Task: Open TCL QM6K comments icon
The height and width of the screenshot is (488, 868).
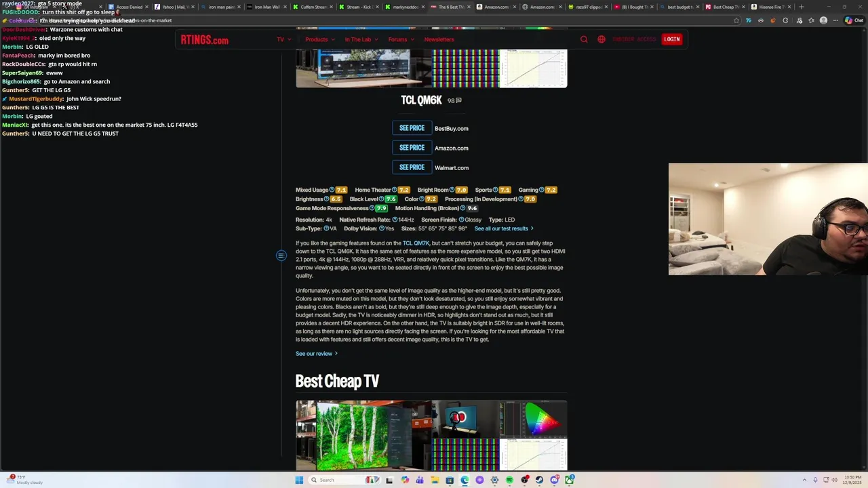Action: (x=459, y=100)
